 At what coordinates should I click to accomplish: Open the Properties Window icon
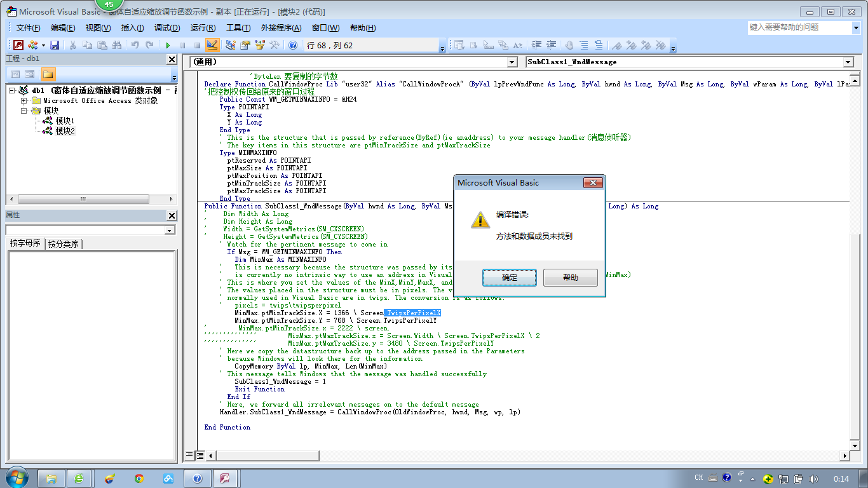click(x=245, y=45)
